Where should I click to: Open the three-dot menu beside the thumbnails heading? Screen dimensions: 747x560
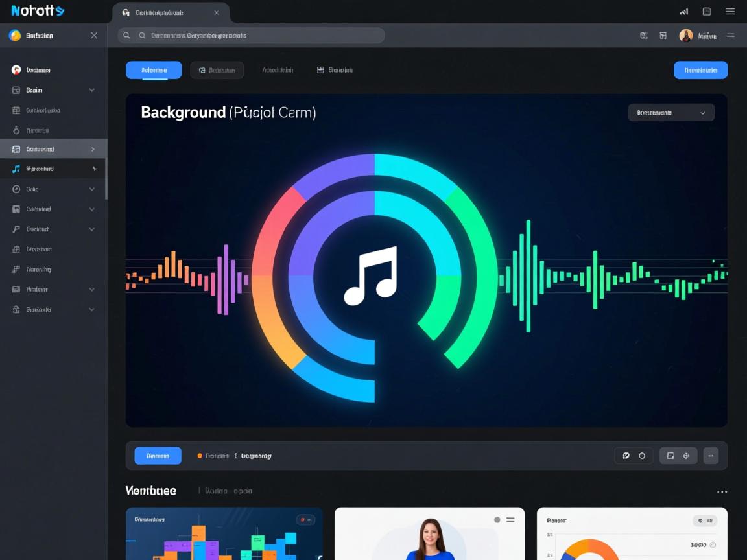click(722, 492)
